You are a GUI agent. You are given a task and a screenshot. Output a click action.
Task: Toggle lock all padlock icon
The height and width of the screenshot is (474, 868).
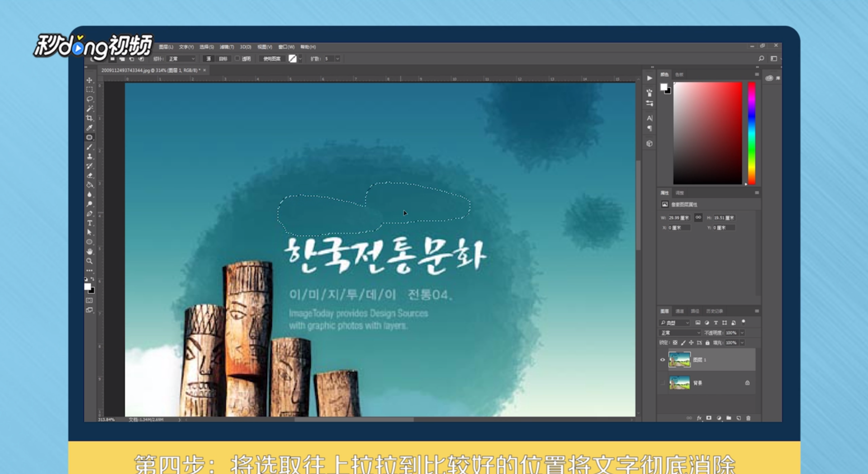707,343
